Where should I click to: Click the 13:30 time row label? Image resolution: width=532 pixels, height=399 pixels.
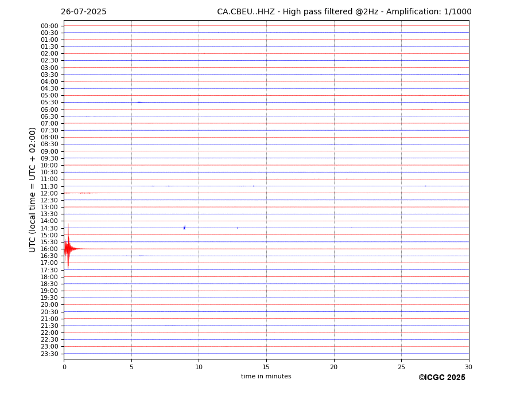49,214
